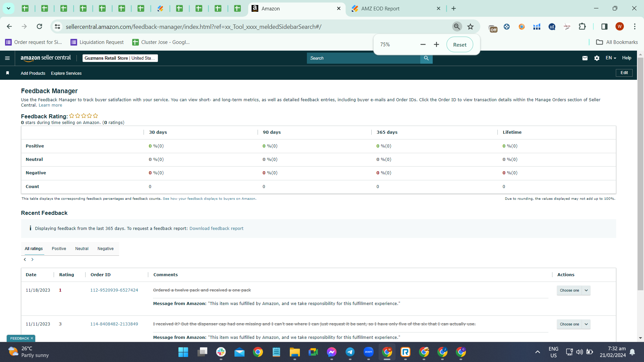The image size is (644, 362).
Task: Go to previous feedback page arrow
Action: click(25, 259)
